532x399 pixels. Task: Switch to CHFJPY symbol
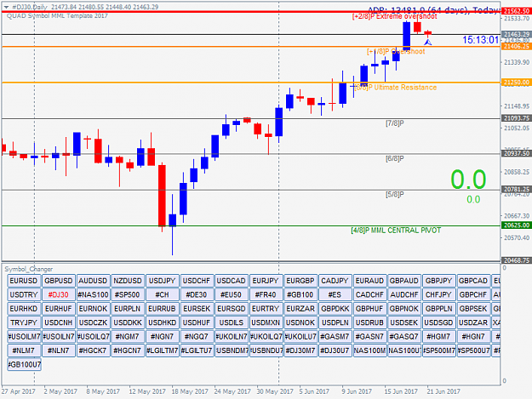tap(439, 294)
